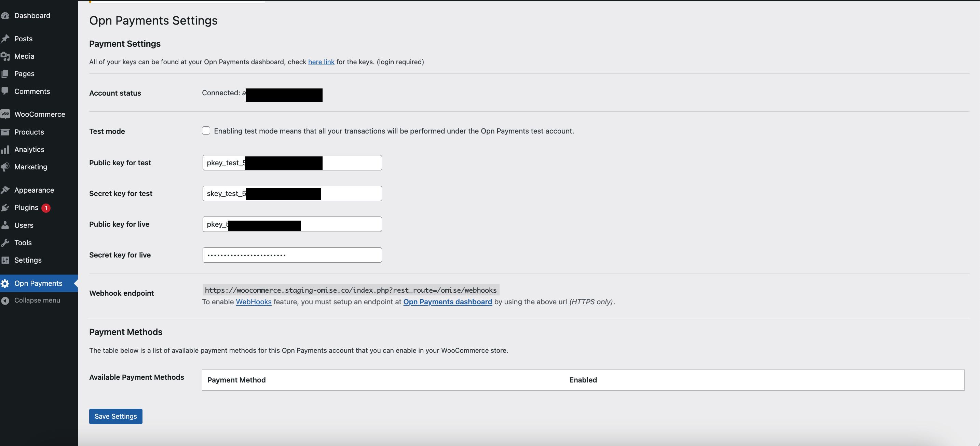
Task: Click the Marketing megaphone icon
Action: pos(5,167)
